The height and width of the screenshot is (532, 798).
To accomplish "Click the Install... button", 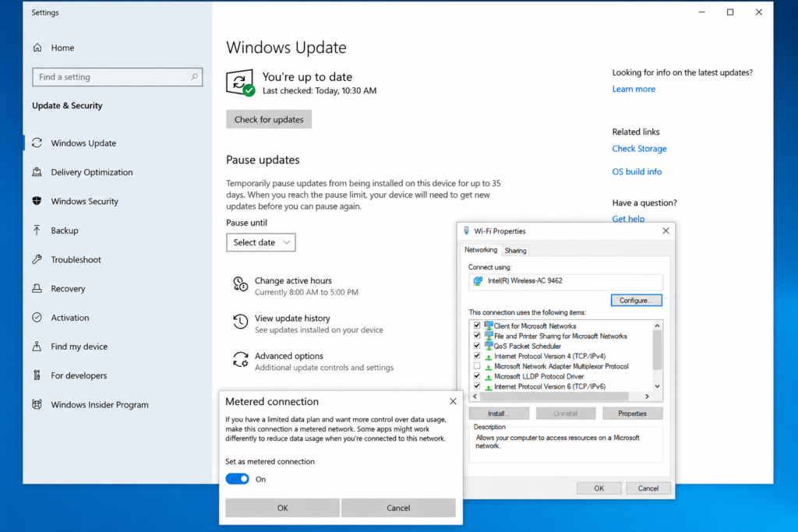I will pyautogui.click(x=499, y=414).
